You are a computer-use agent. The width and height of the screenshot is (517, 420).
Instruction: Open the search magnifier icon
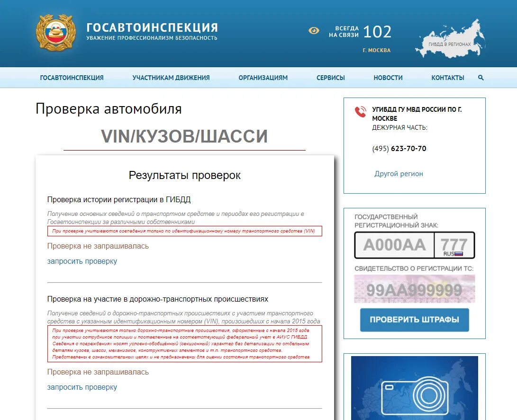(x=481, y=78)
